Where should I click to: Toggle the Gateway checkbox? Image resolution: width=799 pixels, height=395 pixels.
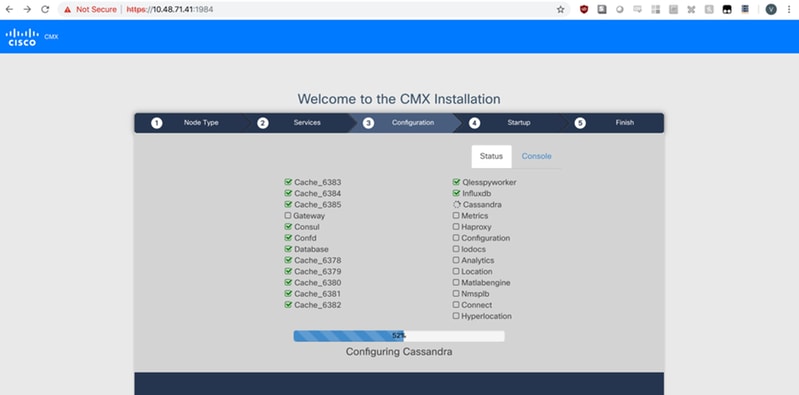(288, 216)
